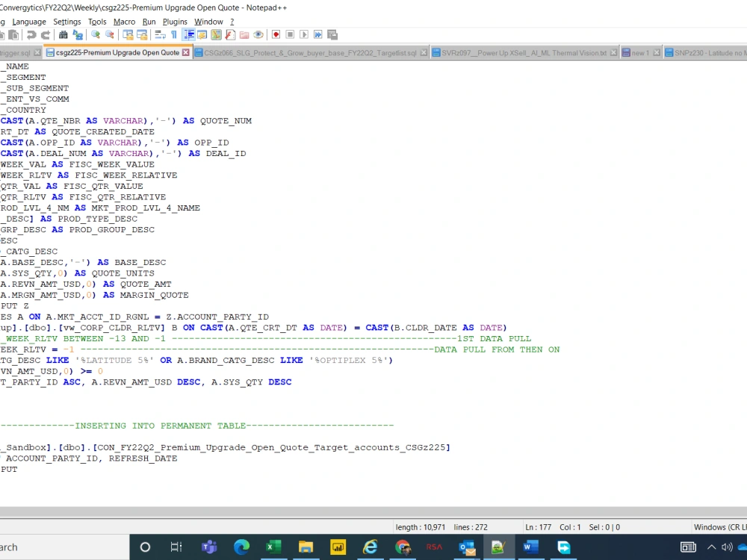Open Folder as Workspace

pos(244,35)
